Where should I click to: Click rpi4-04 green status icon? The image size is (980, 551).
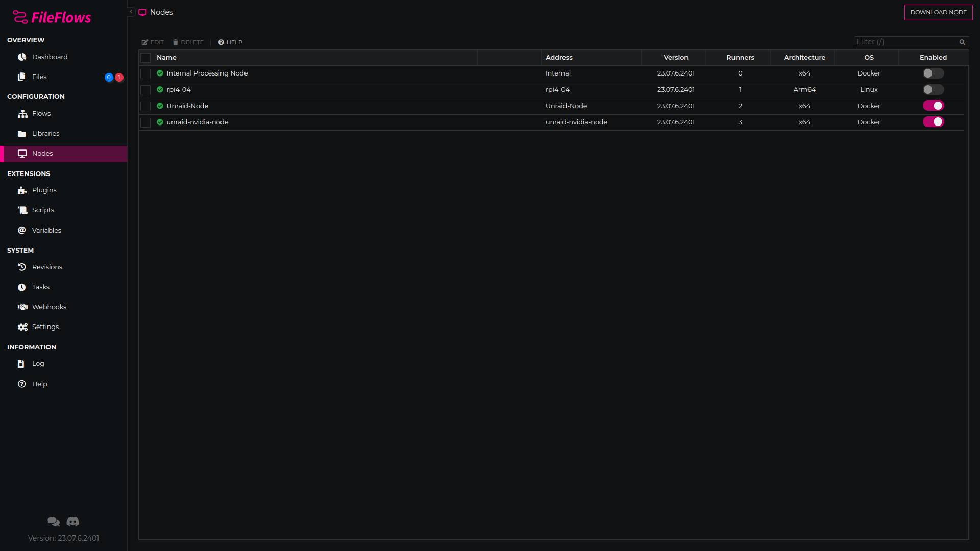tap(160, 90)
